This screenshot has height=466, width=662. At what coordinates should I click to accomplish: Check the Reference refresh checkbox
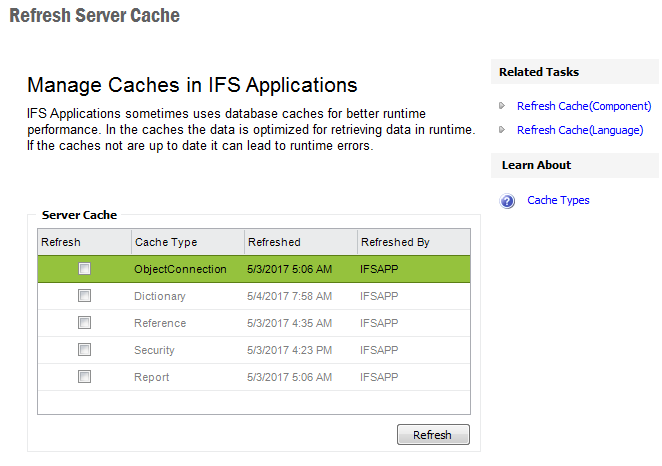(84, 322)
